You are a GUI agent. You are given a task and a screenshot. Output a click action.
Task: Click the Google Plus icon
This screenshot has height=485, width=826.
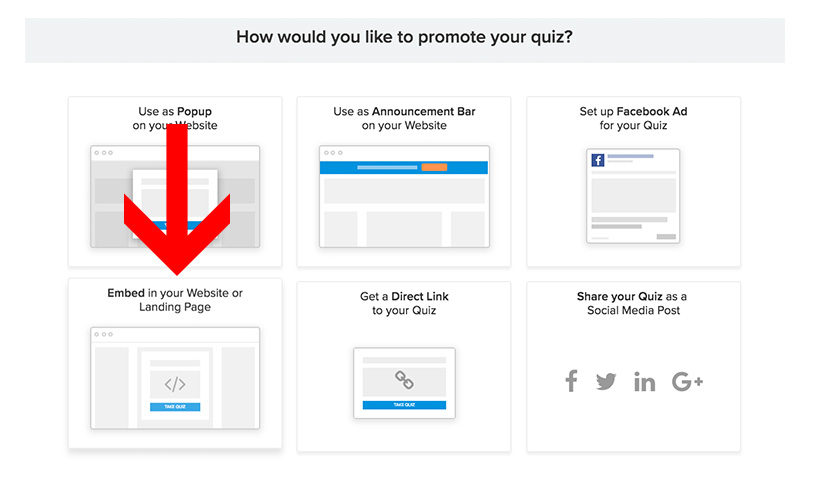(687, 381)
